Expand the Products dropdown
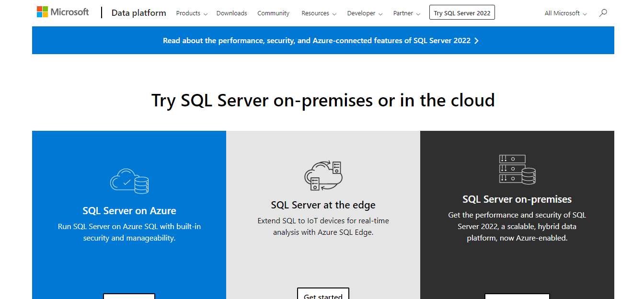 pyautogui.click(x=192, y=13)
